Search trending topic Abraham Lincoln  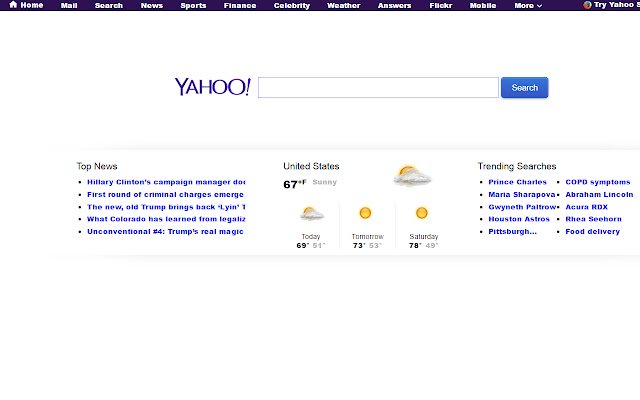click(599, 195)
